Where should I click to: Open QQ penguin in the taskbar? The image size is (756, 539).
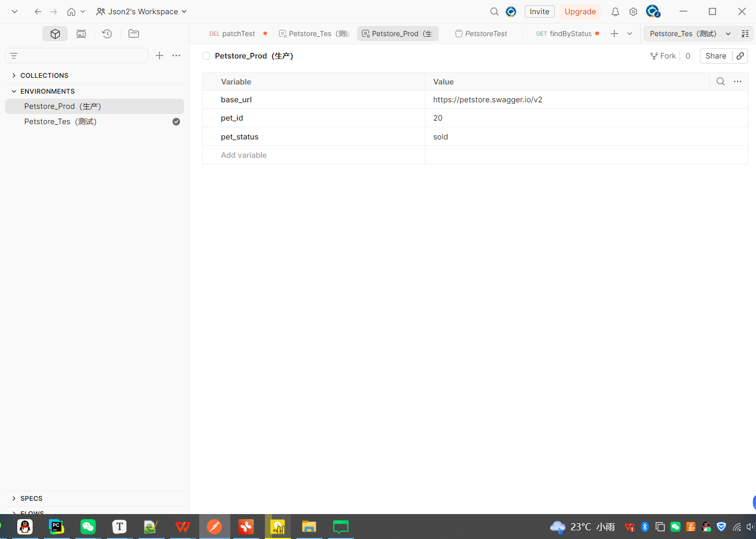click(25, 527)
